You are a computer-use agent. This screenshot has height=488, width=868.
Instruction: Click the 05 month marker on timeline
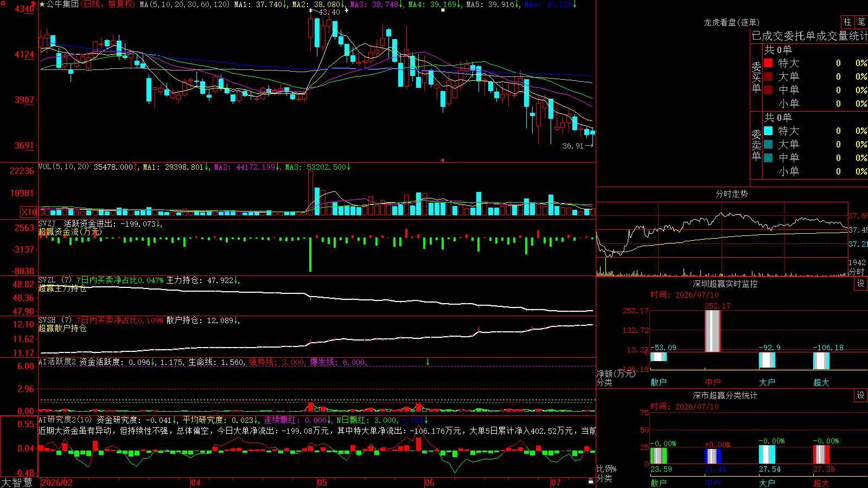point(322,483)
